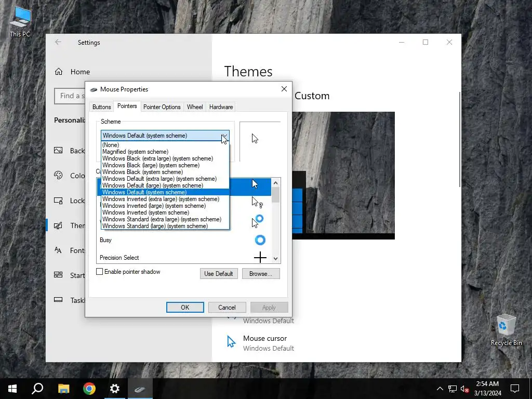
Task: Choose Windows Black (large) scheme
Action: pos(165,165)
